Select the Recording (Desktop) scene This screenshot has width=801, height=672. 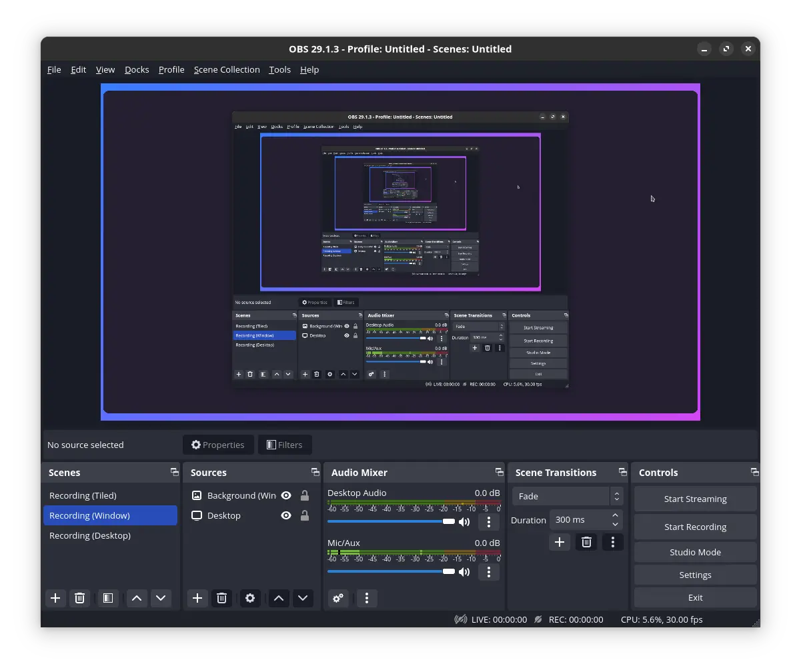click(111, 535)
